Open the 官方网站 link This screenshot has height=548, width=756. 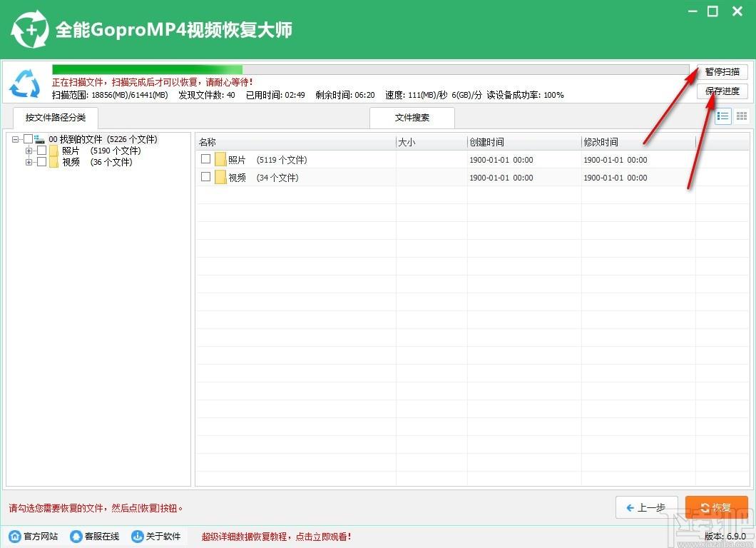coord(41,537)
